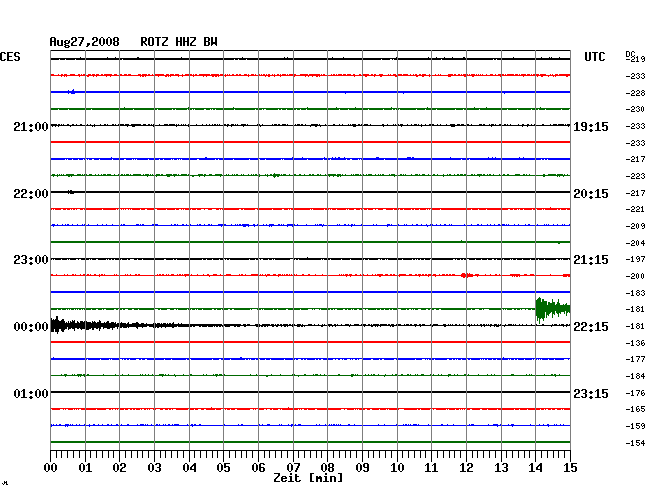
Task: Select the DC value -197
Action: [x=635, y=259]
